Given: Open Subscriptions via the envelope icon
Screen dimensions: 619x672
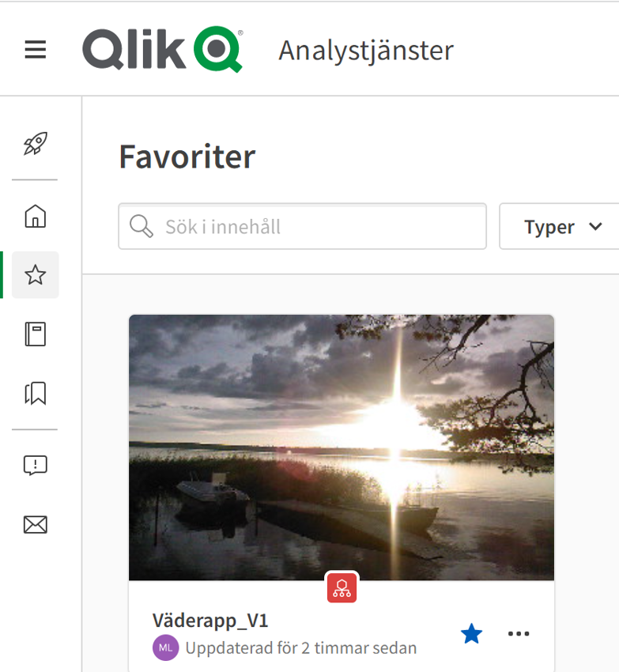Looking at the screenshot, I should (35, 525).
